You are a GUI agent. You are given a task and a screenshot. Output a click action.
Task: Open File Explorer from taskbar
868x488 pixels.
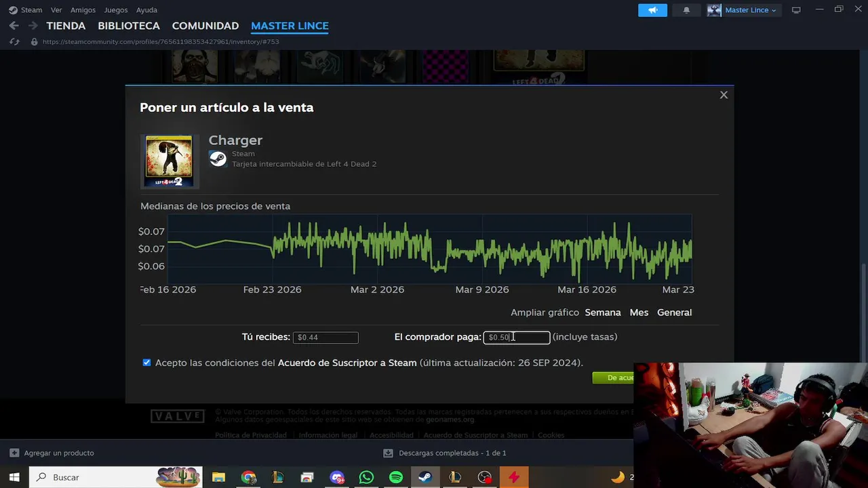click(218, 477)
